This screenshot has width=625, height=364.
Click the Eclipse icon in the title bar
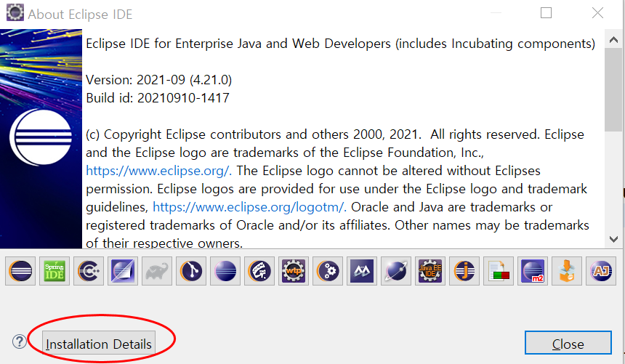pos(15,13)
